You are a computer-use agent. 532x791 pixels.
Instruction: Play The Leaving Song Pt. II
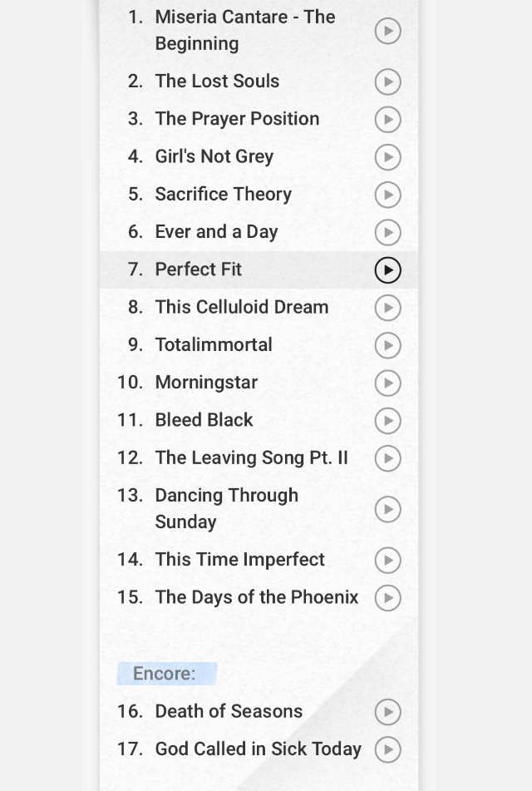click(388, 458)
